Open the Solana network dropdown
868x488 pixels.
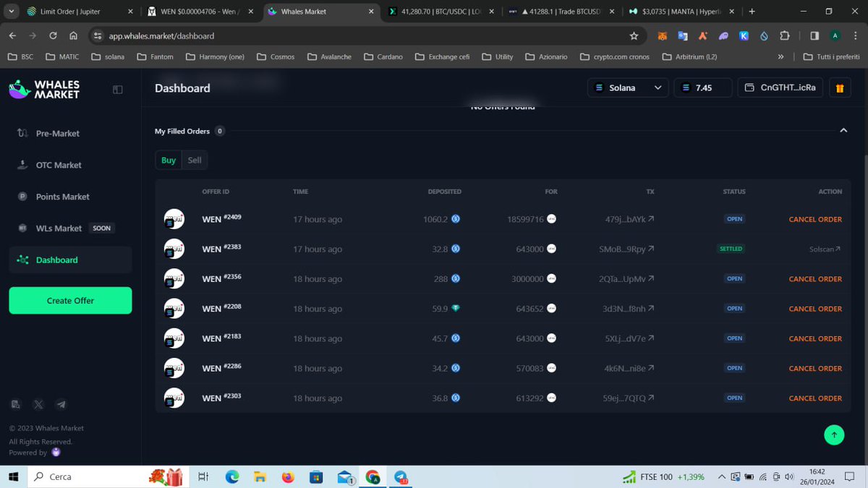[627, 88]
